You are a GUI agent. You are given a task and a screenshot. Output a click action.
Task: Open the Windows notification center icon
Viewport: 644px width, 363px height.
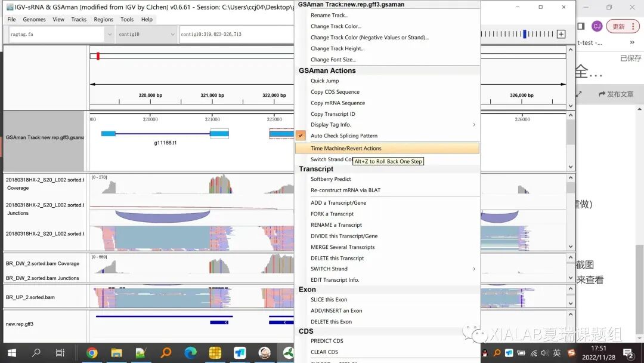[628, 353]
